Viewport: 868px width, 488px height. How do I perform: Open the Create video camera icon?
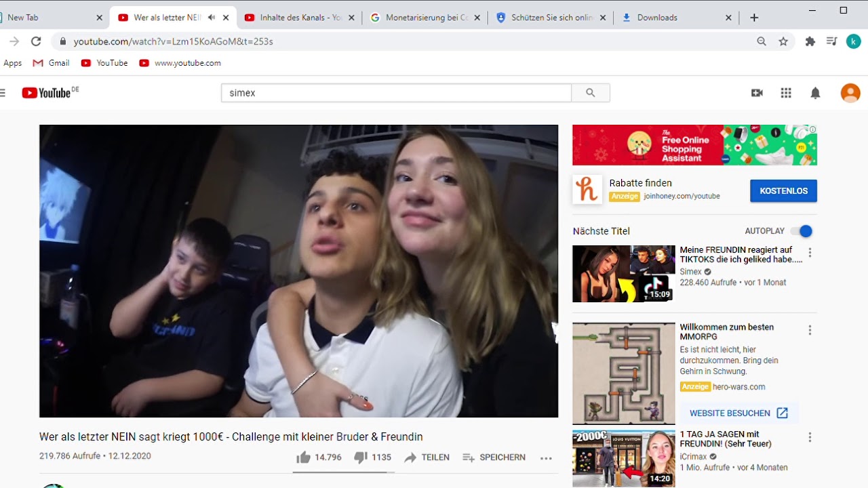757,93
